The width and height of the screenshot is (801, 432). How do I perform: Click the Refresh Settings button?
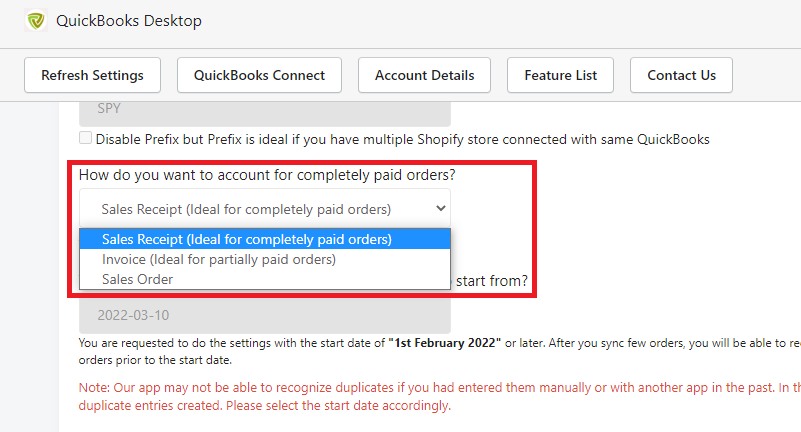click(92, 75)
